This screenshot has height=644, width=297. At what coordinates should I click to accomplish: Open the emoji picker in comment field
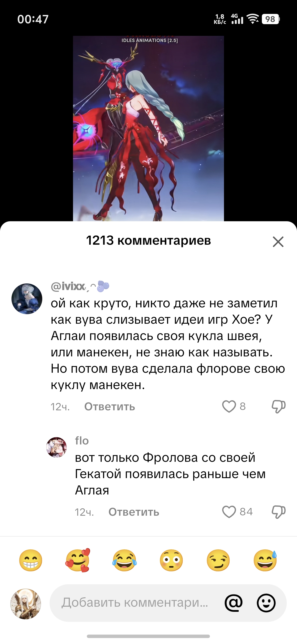[266, 603]
